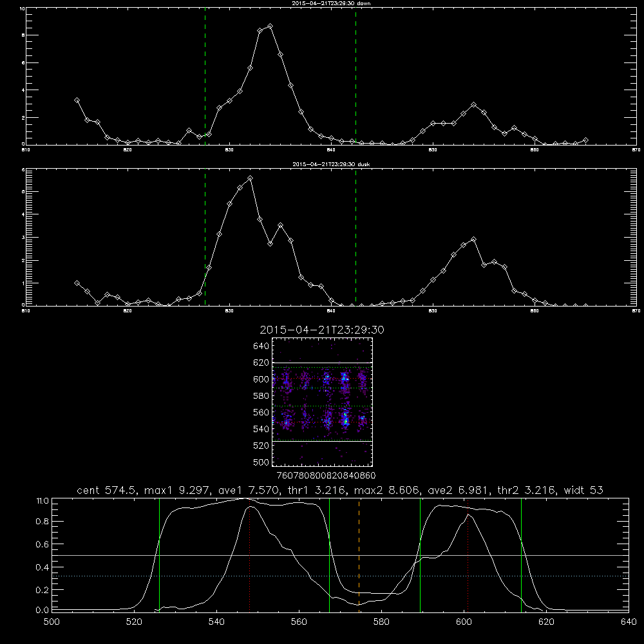Click the highest diamond marker in the dusk plot
This screenshot has width=644, height=644.
click(250, 178)
